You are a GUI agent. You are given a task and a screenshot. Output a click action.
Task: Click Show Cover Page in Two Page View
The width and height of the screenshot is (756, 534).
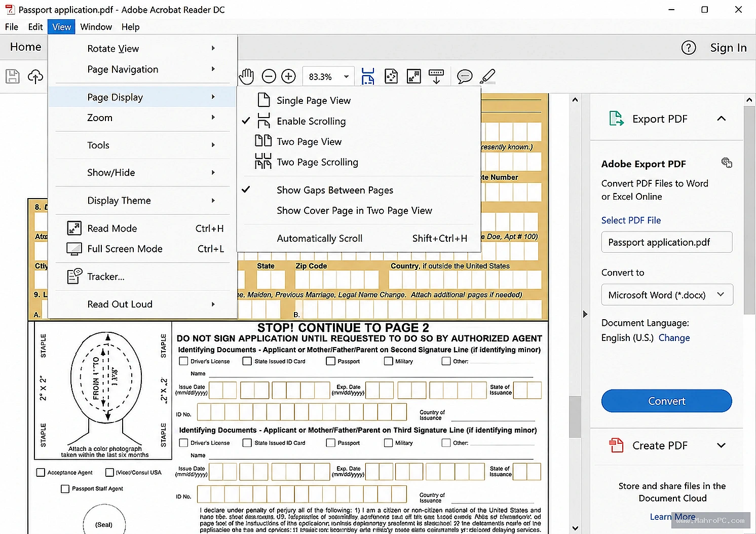tap(358, 211)
